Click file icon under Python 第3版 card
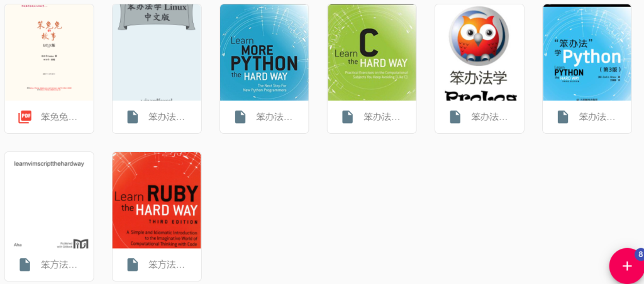The image size is (644, 284). (x=563, y=117)
